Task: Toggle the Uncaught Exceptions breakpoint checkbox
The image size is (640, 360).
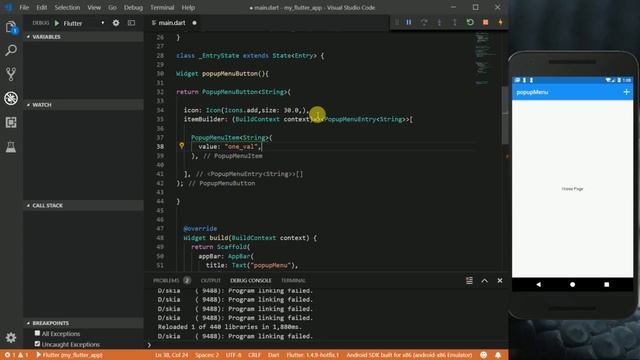Action: (x=37, y=344)
